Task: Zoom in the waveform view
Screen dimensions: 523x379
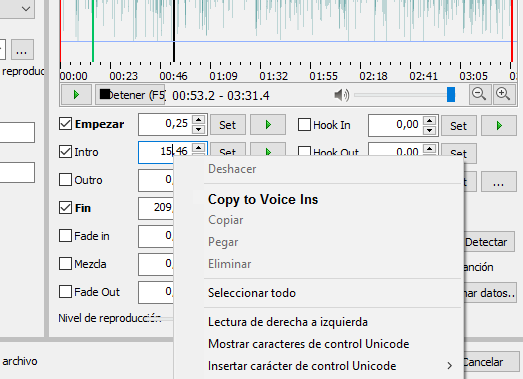Action: (x=504, y=95)
